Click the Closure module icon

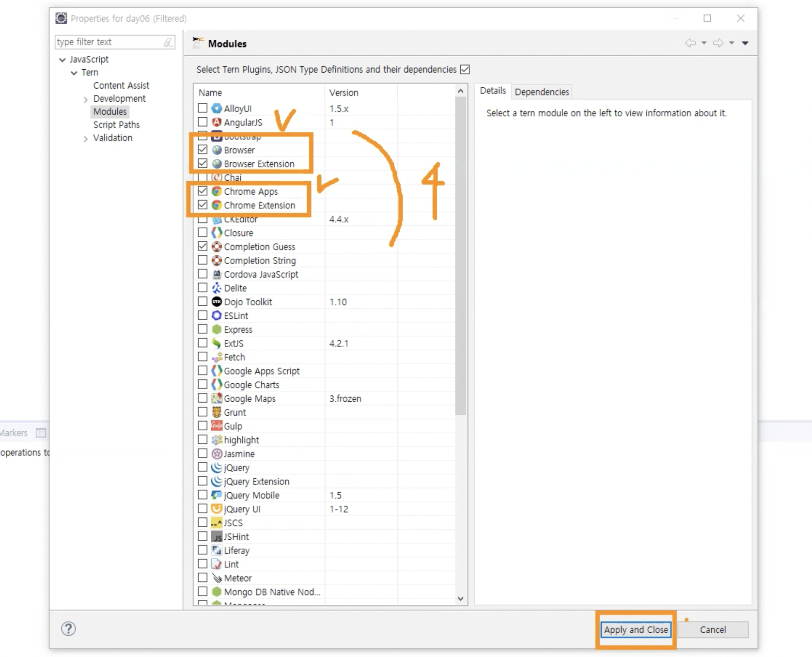click(x=217, y=233)
